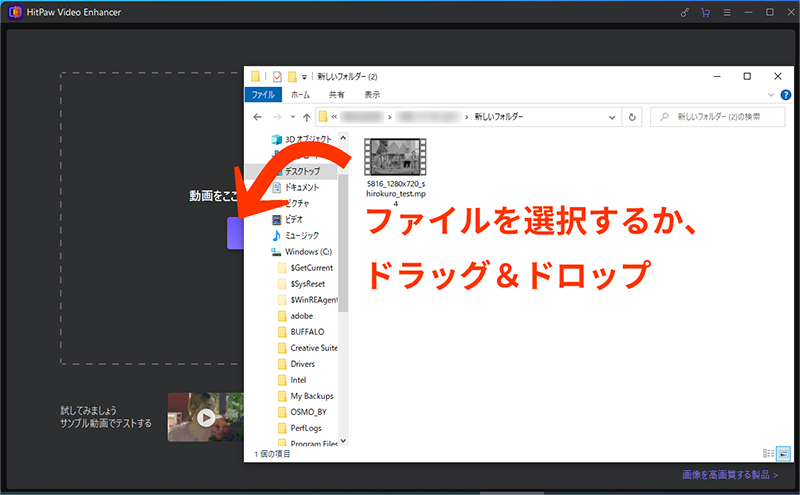Switch to details view layout icon

(x=767, y=453)
